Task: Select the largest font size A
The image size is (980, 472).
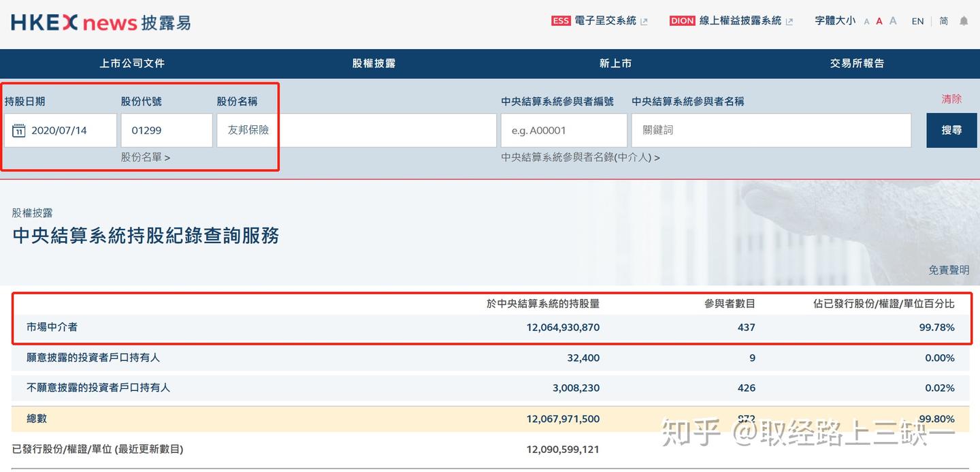Action: (892, 21)
